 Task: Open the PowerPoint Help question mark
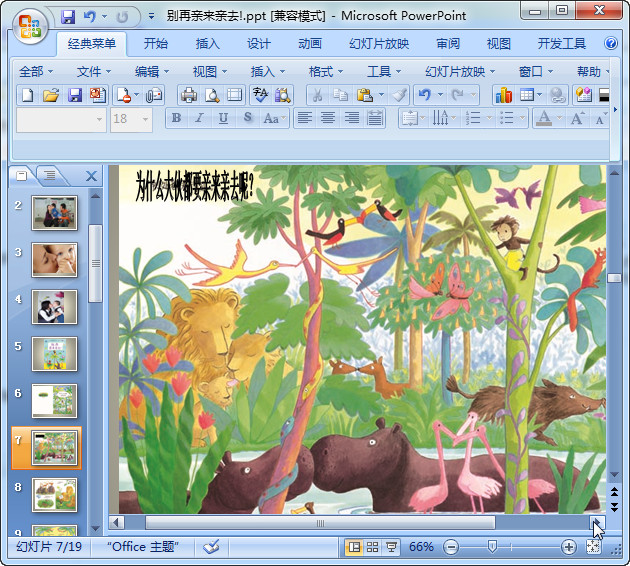click(611, 43)
